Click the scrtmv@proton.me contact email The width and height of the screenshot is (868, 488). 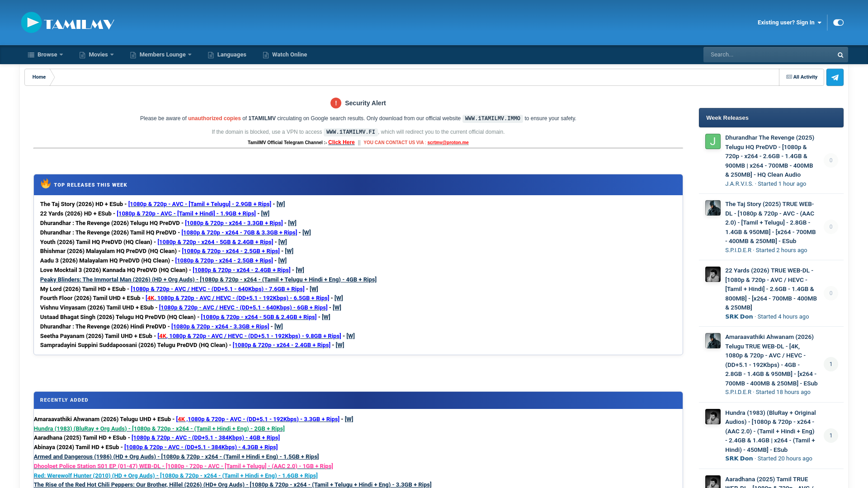448,143
